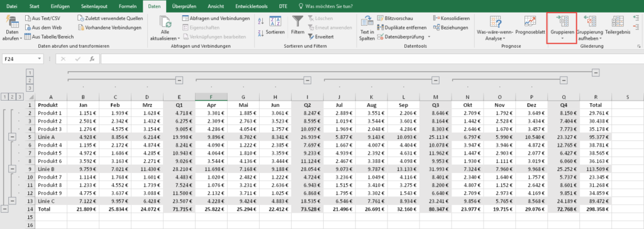This screenshot has width=644, height=229.
Task: Click the Teilergebnis subtotal icon
Action: click(617, 22)
